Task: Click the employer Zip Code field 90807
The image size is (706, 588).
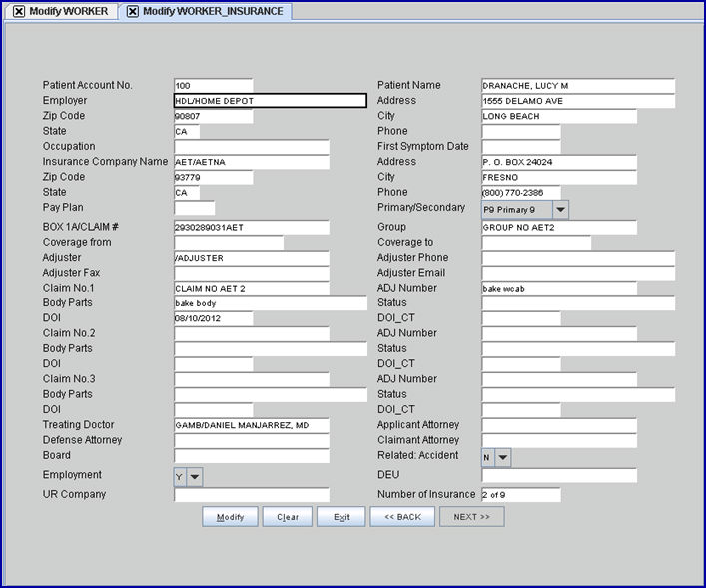Action: (x=214, y=116)
